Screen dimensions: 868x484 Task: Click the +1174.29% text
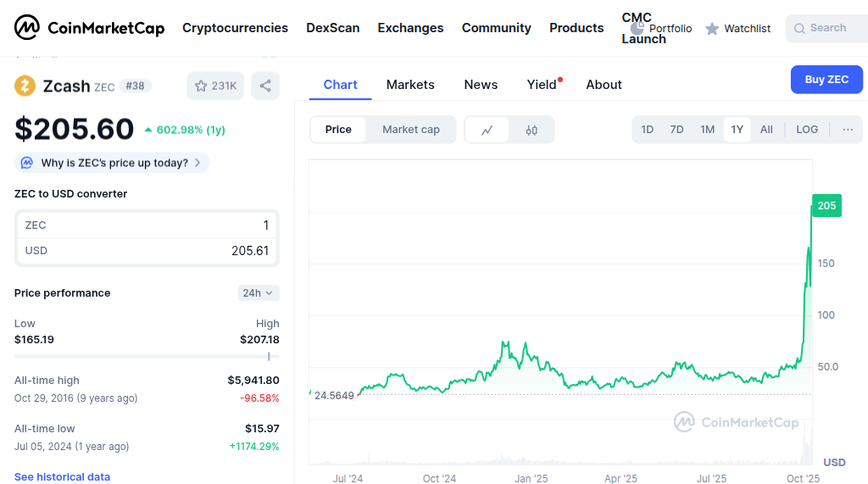(254, 447)
